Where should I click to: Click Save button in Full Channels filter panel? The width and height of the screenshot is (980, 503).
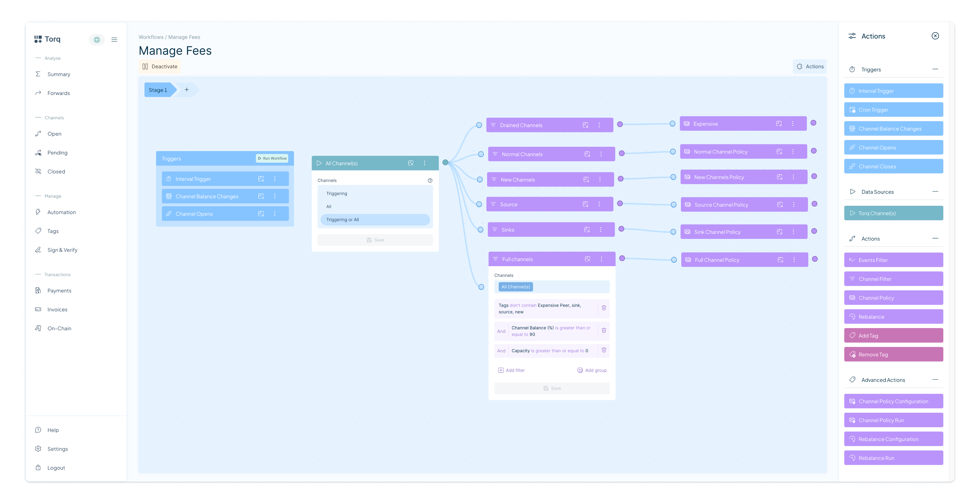click(551, 388)
